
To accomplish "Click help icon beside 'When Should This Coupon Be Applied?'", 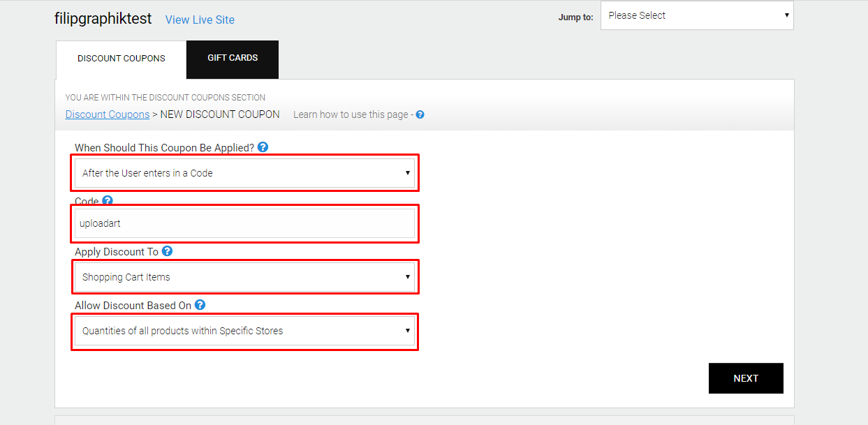I will pos(263,147).
